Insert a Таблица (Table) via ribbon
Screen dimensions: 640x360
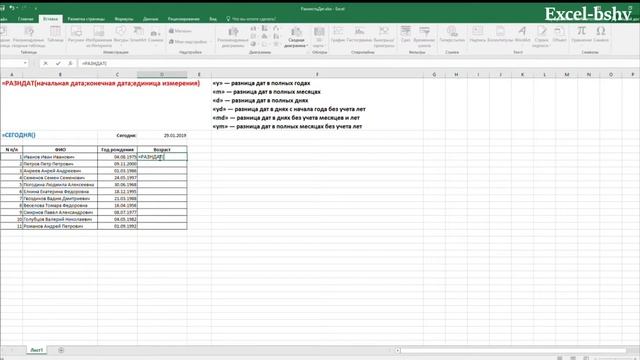(55, 34)
